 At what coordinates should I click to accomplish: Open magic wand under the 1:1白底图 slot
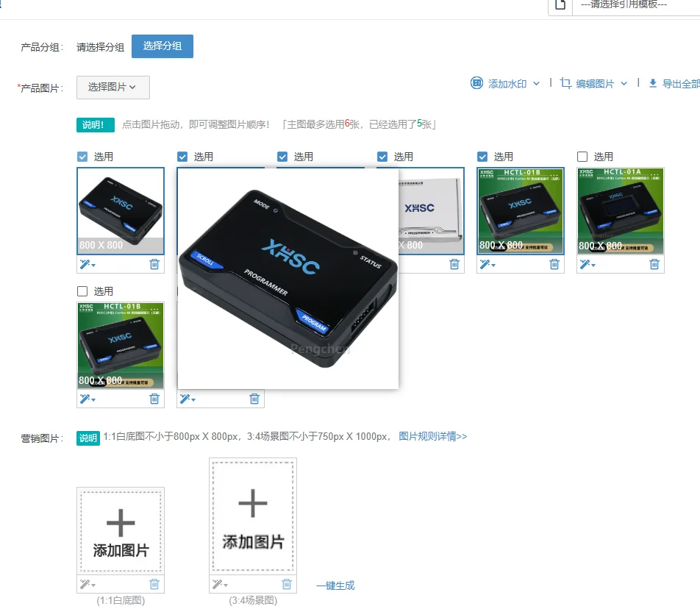87,584
